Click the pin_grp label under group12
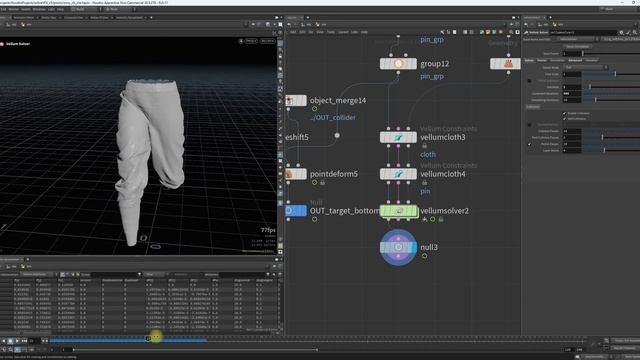Image resolution: width=640 pixels, height=360 pixels. [432, 76]
